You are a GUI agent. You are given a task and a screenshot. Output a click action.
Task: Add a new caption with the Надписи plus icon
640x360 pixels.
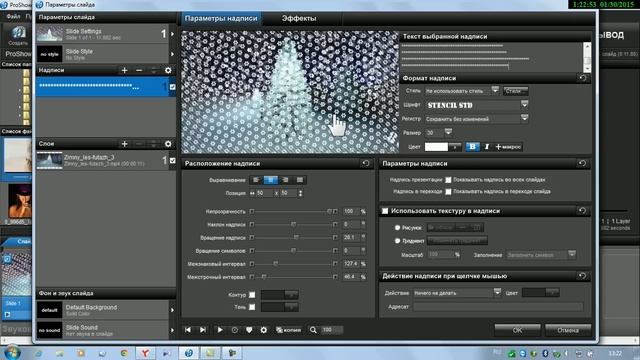(124, 70)
